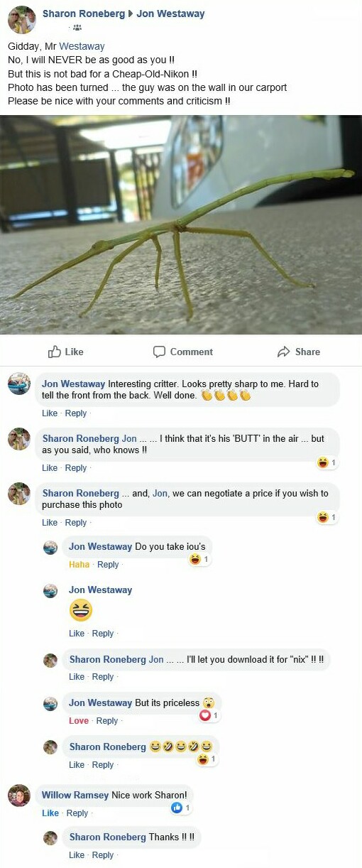View haha reaction on 'negotiate a price' comment
The height and width of the screenshot is (868, 362).
point(327,518)
